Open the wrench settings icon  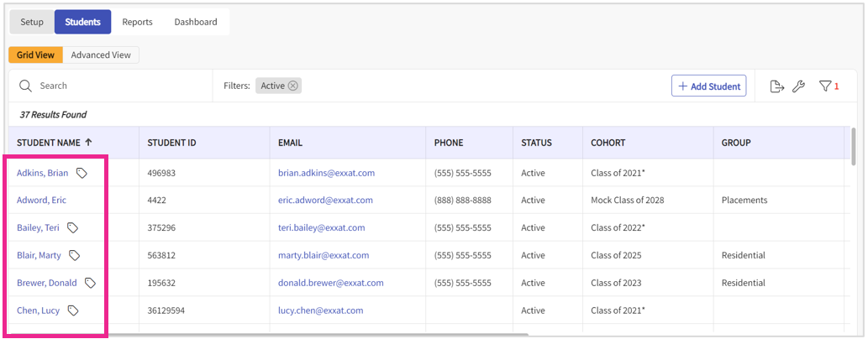pyautogui.click(x=799, y=86)
